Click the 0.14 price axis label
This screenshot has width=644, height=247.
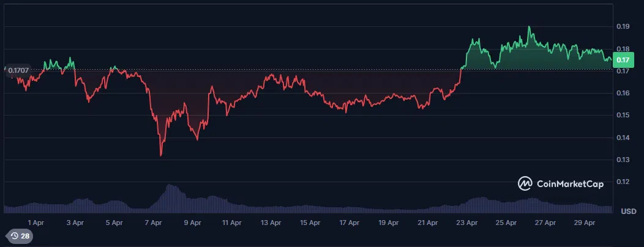click(623, 138)
